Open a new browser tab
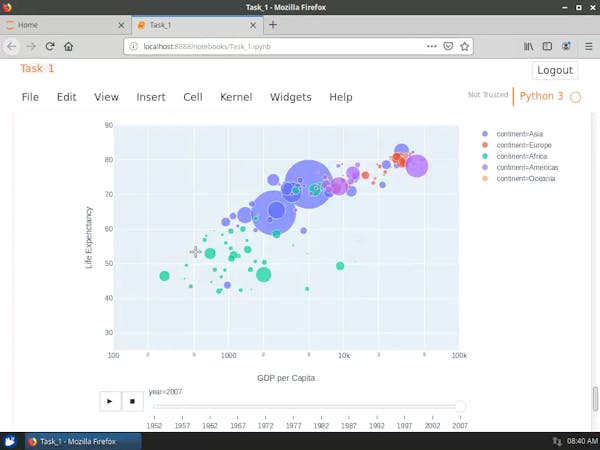Screen dimensions: 600x450 (273, 25)
